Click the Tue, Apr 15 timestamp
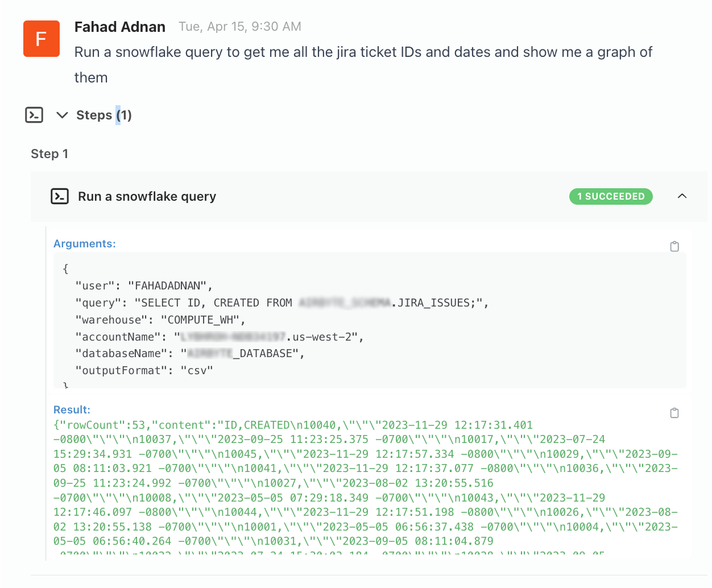 (239, 27)
